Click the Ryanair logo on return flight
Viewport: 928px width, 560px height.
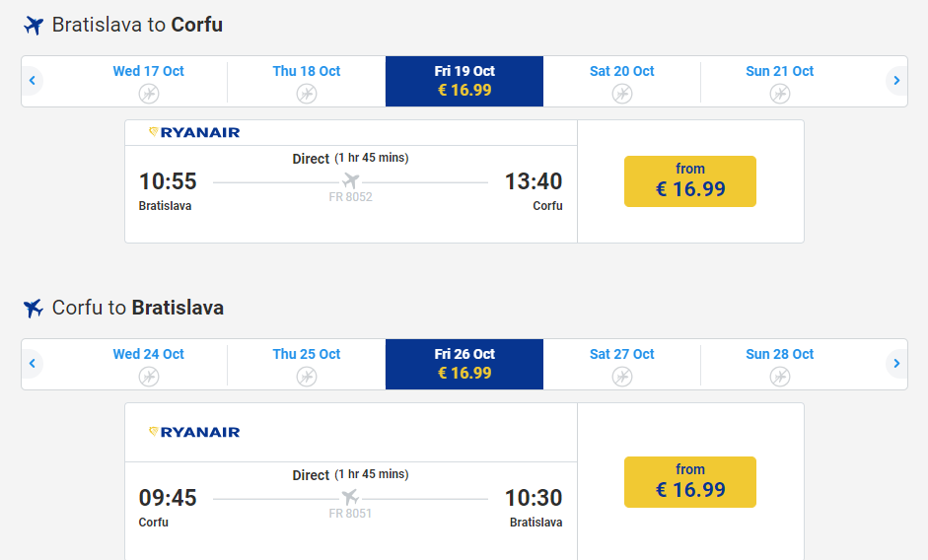tap(194, 432)
